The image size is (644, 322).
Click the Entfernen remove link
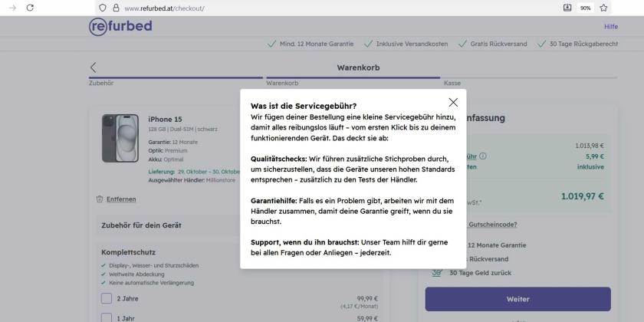pyautogui.click(x=121, y=199)
